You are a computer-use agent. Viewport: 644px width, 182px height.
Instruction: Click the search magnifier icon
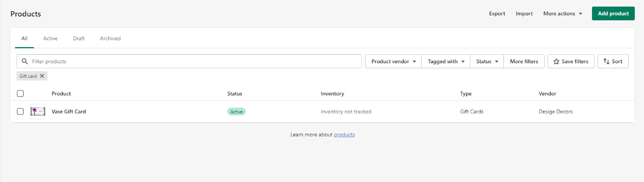[25, 61]
